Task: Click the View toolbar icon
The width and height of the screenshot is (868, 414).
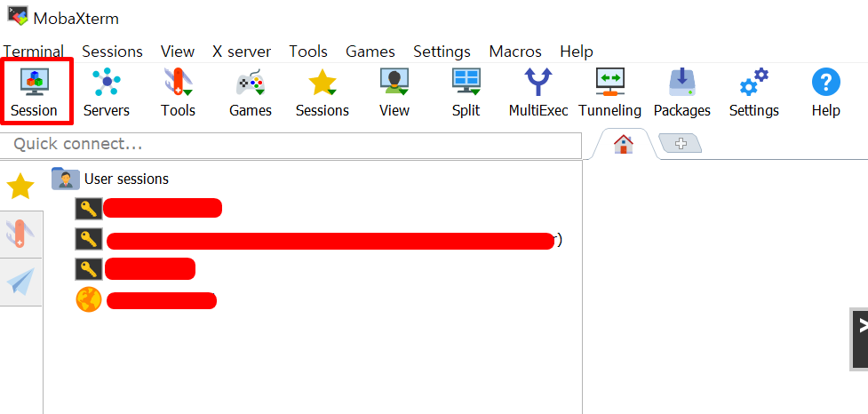Action: point(394,92)
